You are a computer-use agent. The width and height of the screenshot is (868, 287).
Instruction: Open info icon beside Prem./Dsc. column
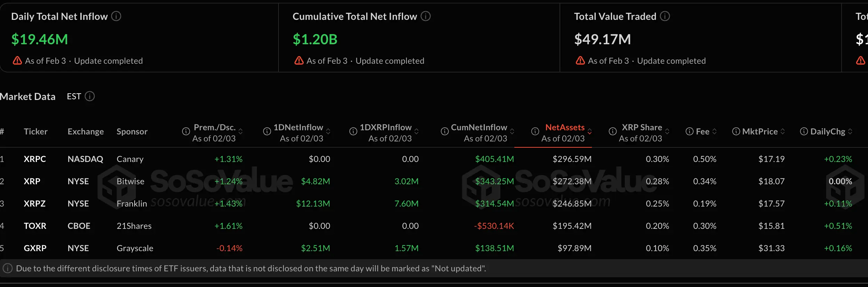[186, 132]
